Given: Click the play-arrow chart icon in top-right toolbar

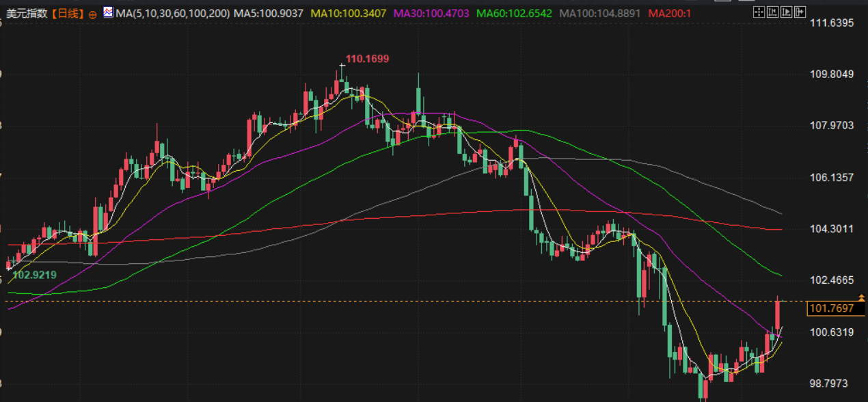Looking at the screenshot, I should [x=787, y=12].
